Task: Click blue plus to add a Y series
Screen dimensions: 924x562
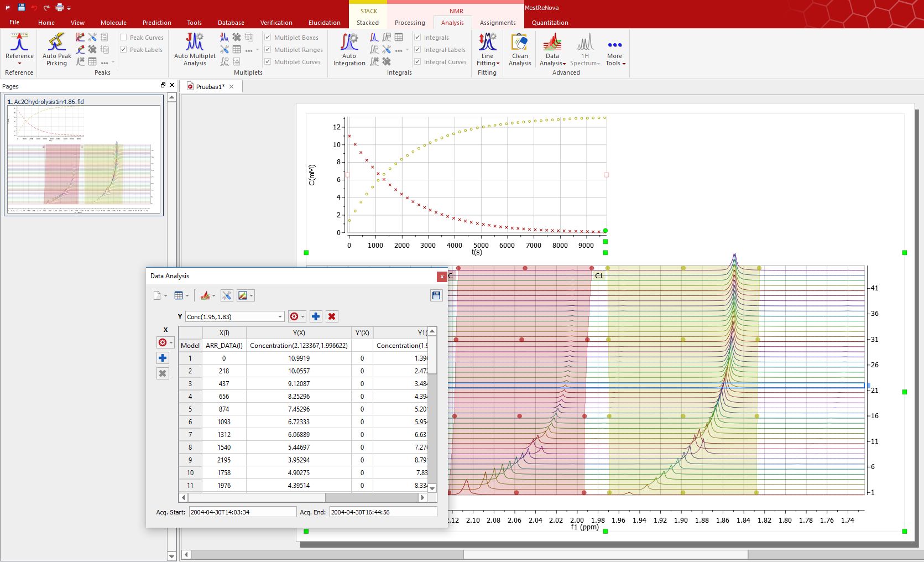Action: pyautogui.click(x=316, y=316)
